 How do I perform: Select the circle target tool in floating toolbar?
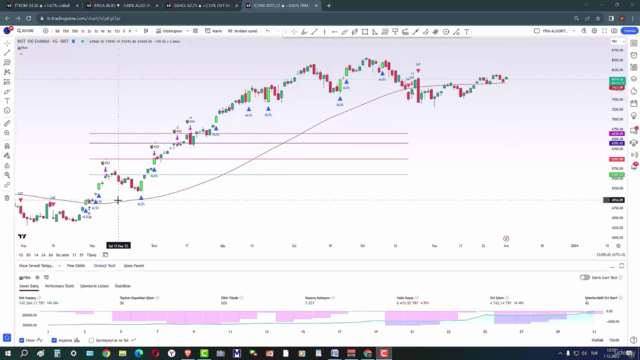coord(446,32)
